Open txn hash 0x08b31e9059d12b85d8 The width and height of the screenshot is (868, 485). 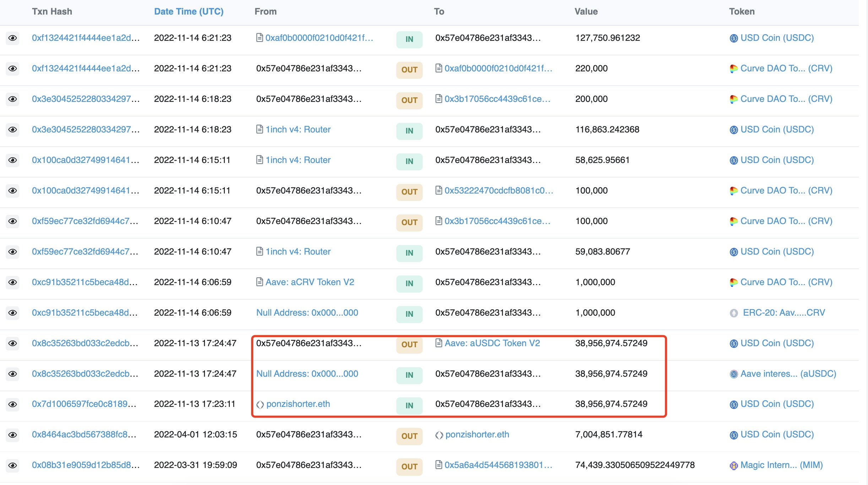(86, 465)
